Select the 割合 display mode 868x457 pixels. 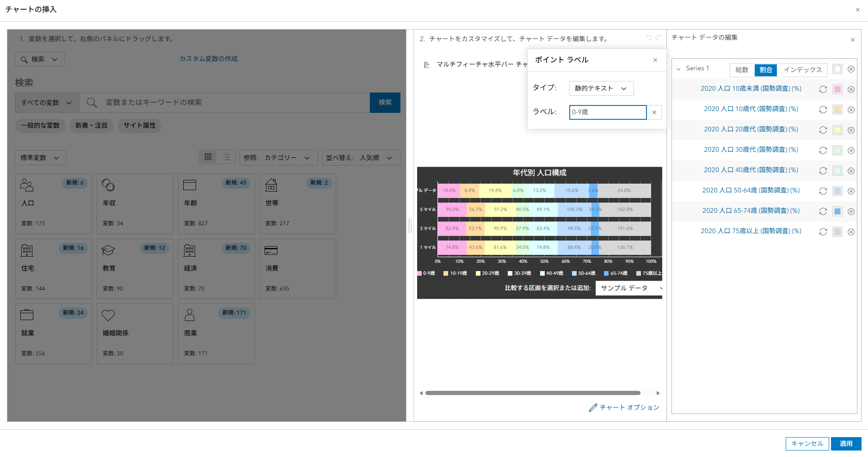[x=766, y=70]
